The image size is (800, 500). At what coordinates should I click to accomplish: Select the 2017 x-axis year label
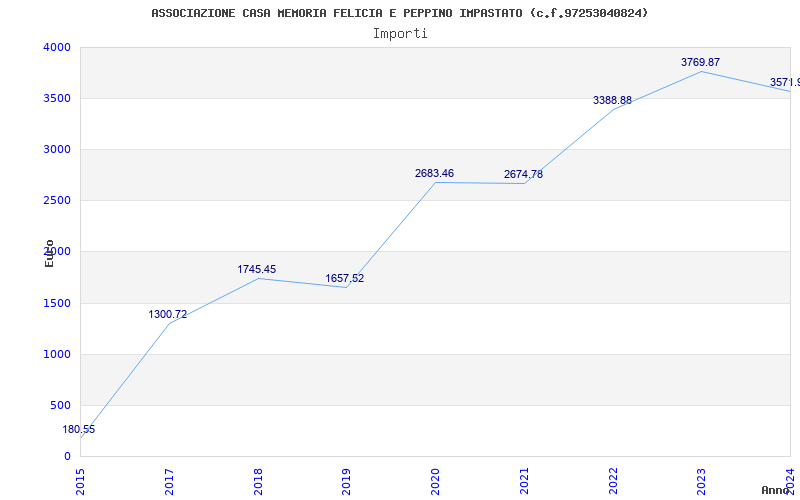tap(169, 482)
